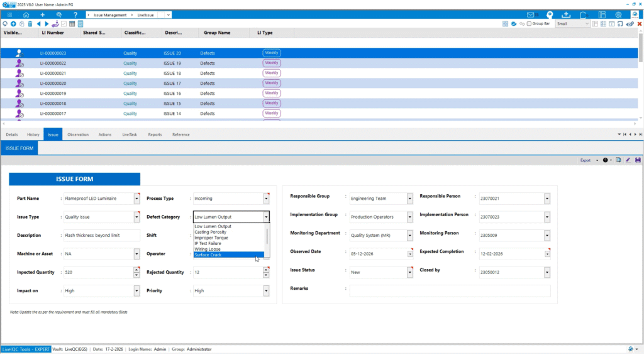Click the user icon for LI-000000022

(19, 63)
